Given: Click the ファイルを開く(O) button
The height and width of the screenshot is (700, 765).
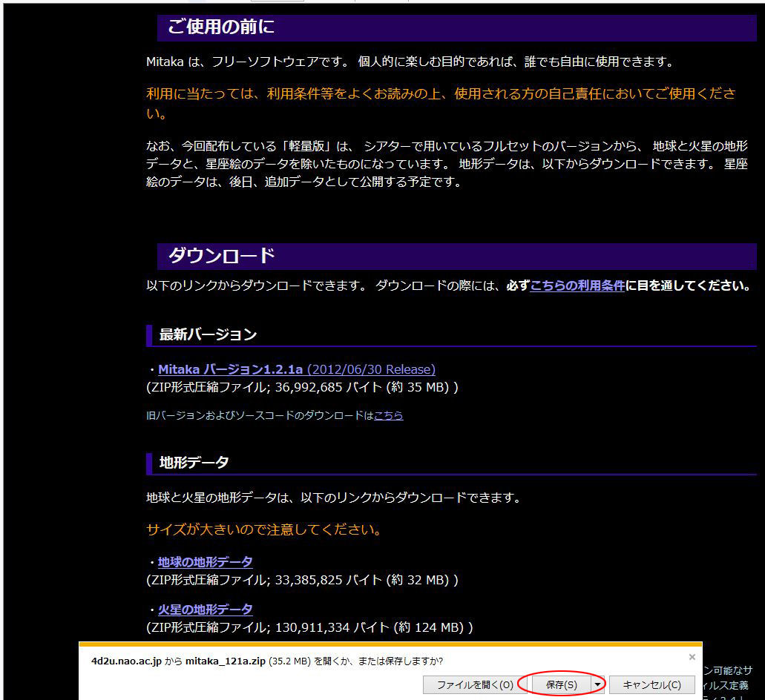Looking at the screenshot, I should 475,685.
